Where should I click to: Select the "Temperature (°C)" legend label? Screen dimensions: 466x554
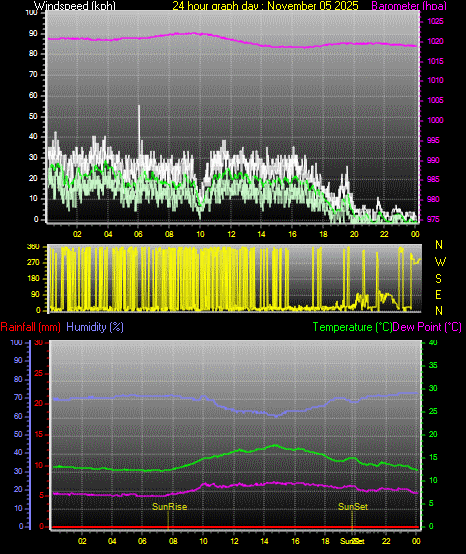pyautogui.click(x=353, y=327)
